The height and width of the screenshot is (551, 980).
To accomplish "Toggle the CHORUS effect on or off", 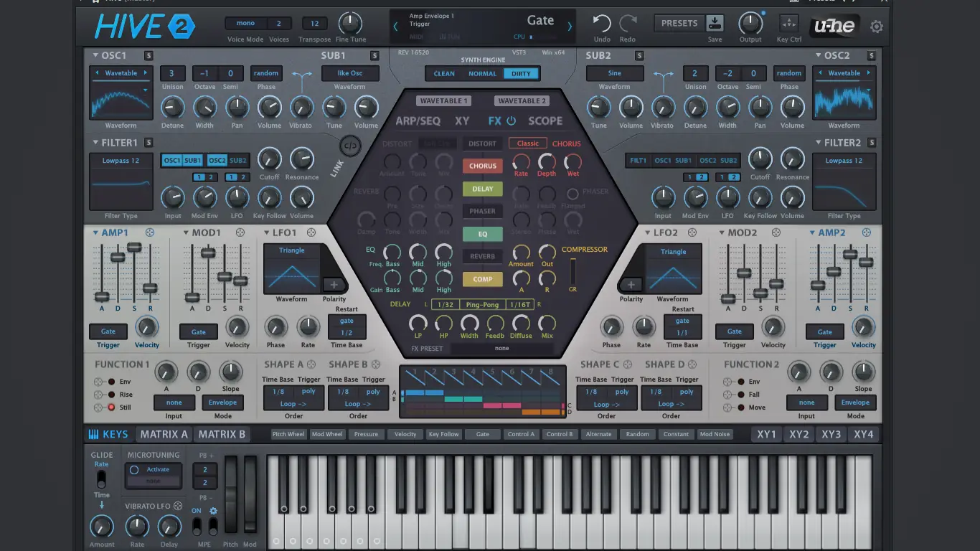I will (x=483, y=166).
